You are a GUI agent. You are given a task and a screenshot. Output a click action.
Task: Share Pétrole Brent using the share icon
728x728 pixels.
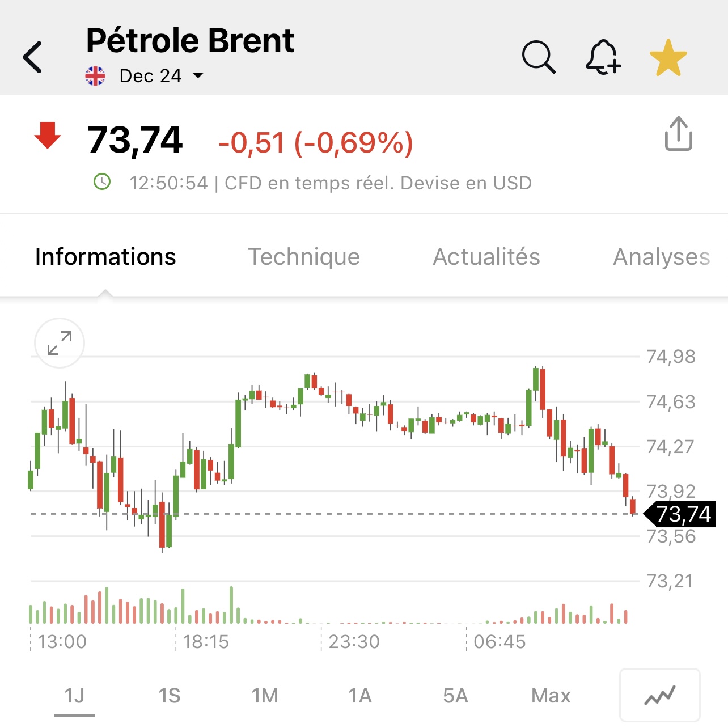[678, 134]
